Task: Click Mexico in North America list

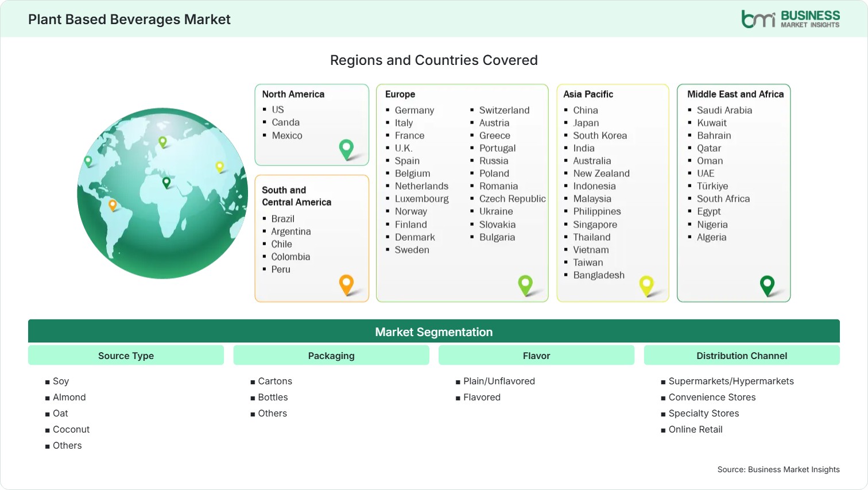Action: (287, 136)
